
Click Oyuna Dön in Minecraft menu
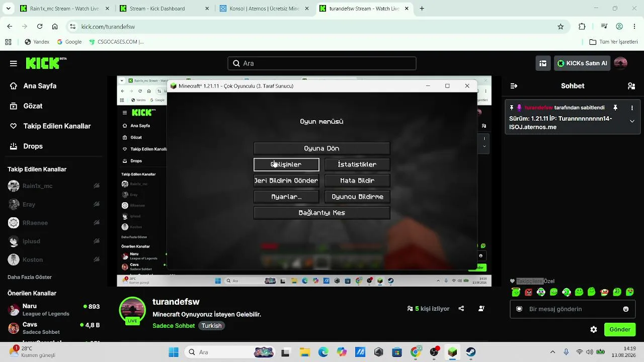click(322, 148)
